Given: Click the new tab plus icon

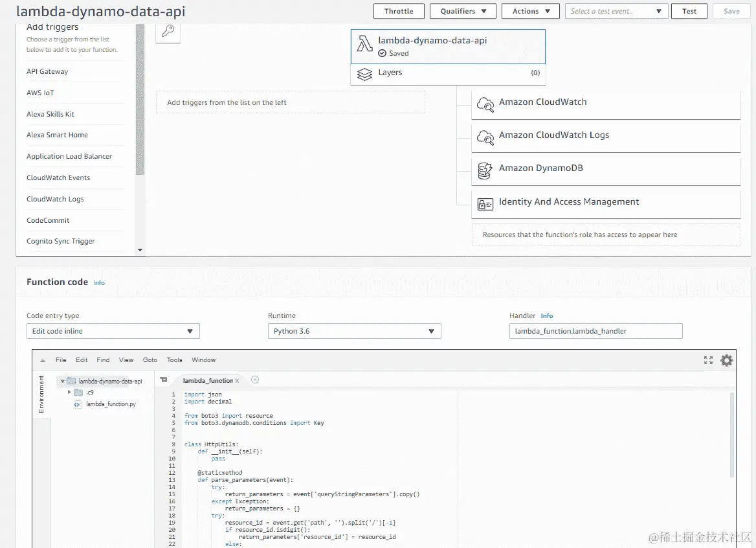Looking at the screenshot, I should [255, 380].
